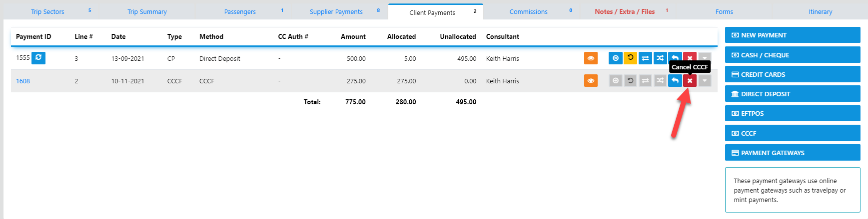The height and width of the screenshot is (219, 868).
Task: Click the refresh icon beside payment 1555
Action: [38, 58]
